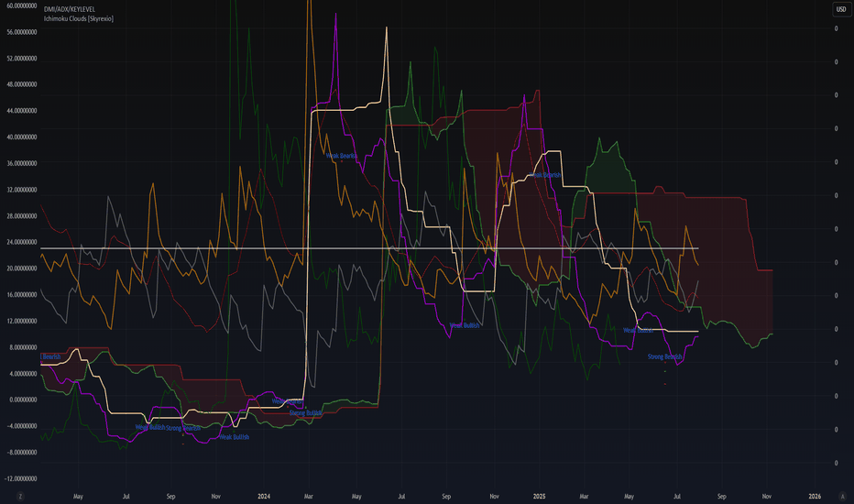
Task: Click the Z timezone button in the bottom-left corner
Action: point(20,497)
